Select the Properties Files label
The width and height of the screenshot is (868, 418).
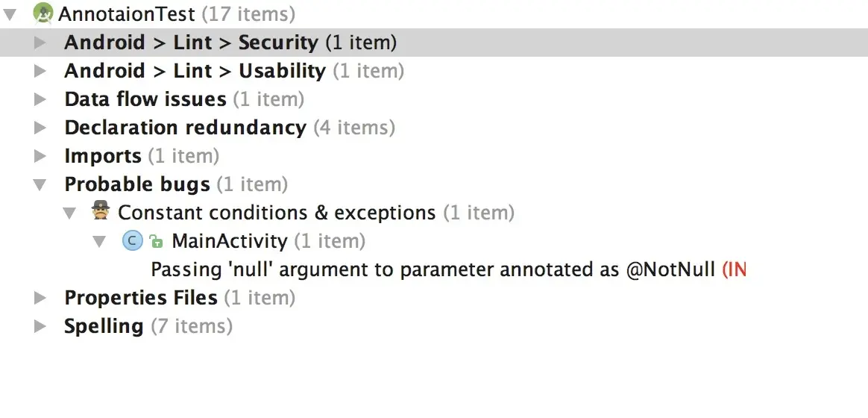[x=141, y=298]
